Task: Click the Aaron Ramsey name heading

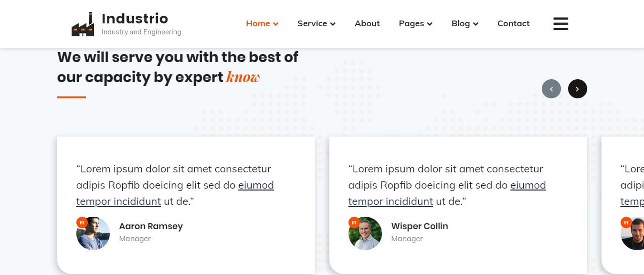Action: (x=151, y=226)
